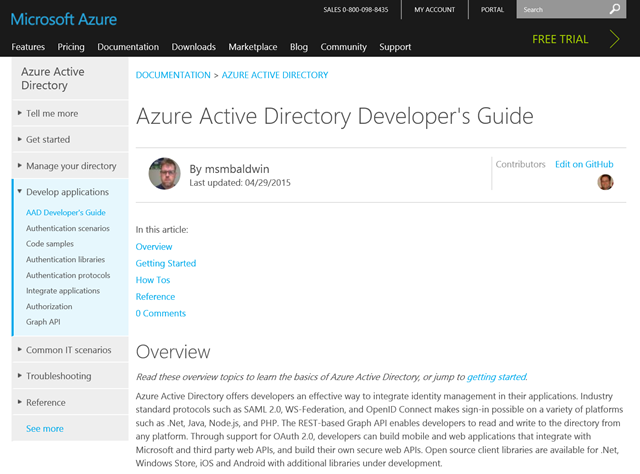640x474 pixels.
Task: Click the Azure Active Directory Developer's Guide title
Action: click(335, 116)
